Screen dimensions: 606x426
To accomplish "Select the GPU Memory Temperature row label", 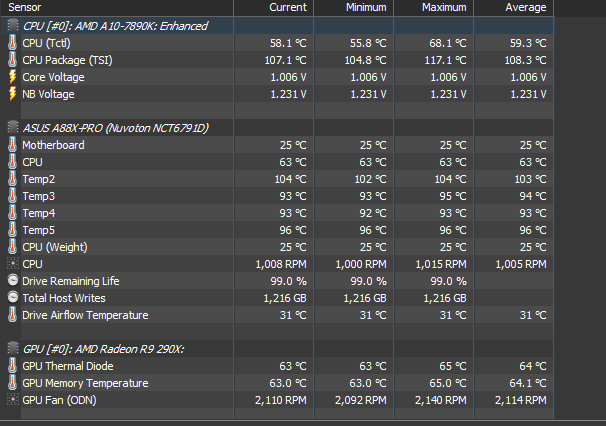I will tap(85, 383).
